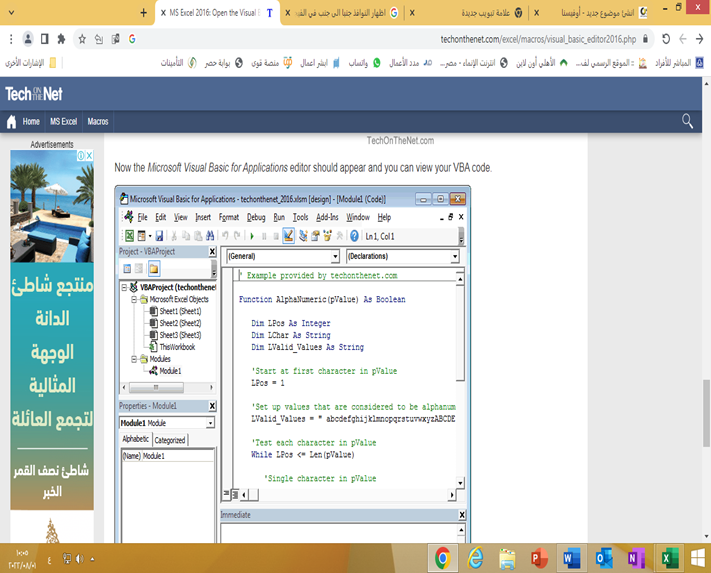Screen dimensions: 711x573
Task: Click the Design Mode icon in VBA toolbar
Action: tap(288, 236)
